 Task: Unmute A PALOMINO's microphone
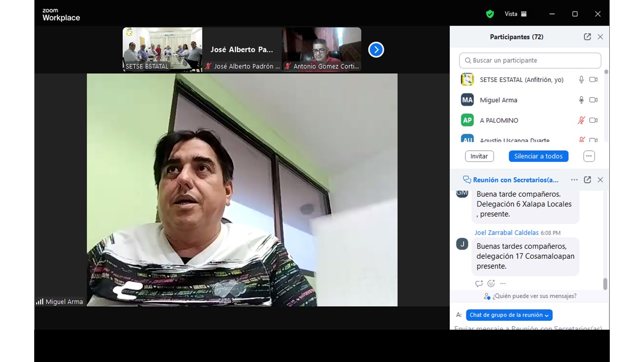point(581,120)
